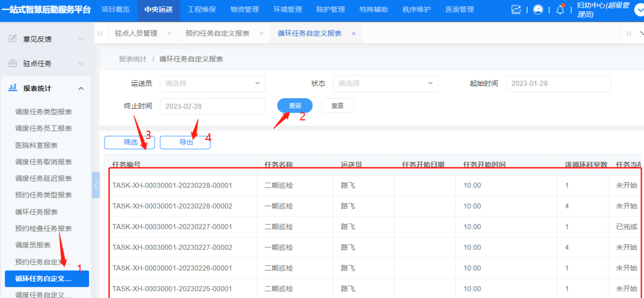Viewport: 644px width, 298px height.
Task: Click the 任务名称 column header
Action: click(x=279, y=165)
